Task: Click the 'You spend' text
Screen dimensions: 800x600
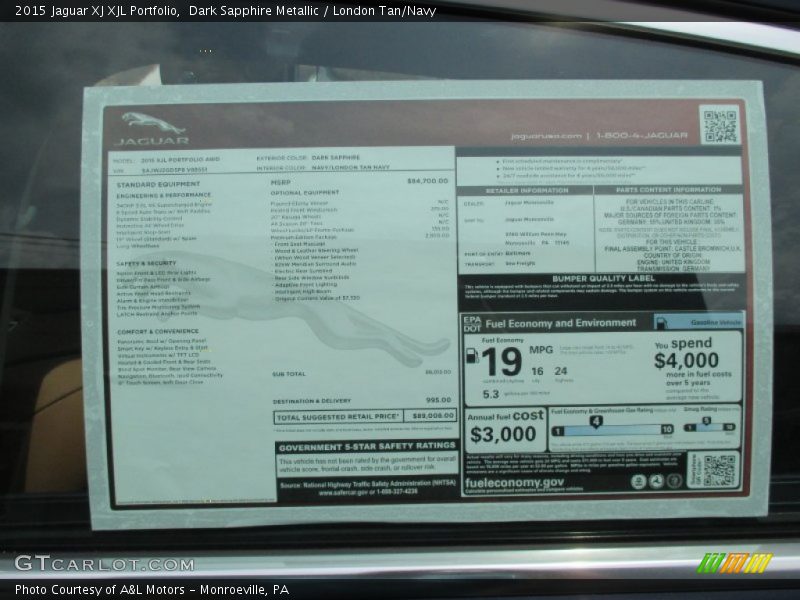Action: (x=683, y=343)
